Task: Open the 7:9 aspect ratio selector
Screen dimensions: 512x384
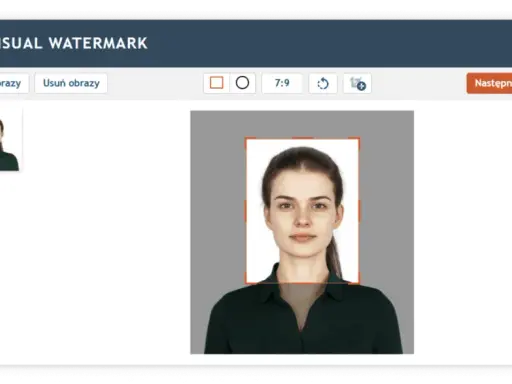Action: (282, 83)
